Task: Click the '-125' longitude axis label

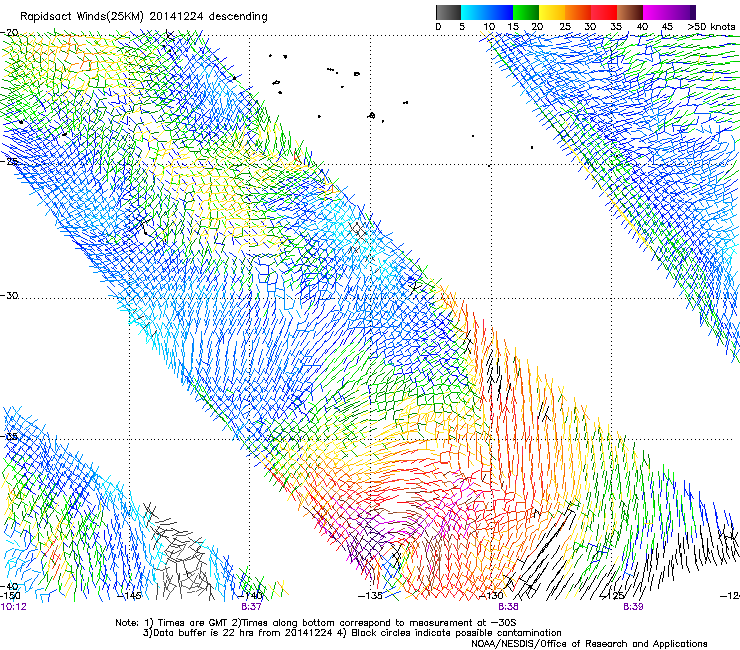Action: [612, 596]
